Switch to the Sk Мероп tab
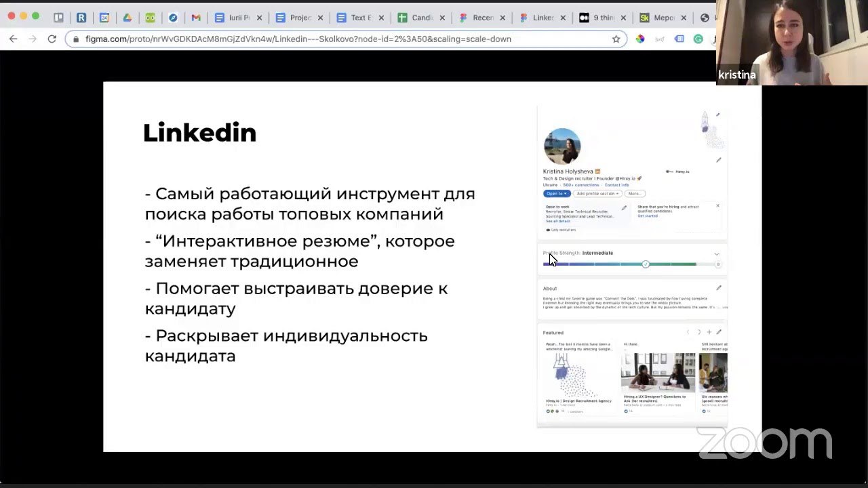The width and height of the screenshot is (868, 488). (x=661, y=18)
